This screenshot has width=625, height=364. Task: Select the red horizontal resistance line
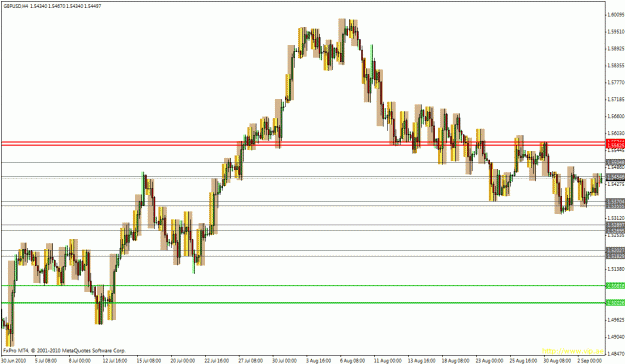[x=303, y=144]
